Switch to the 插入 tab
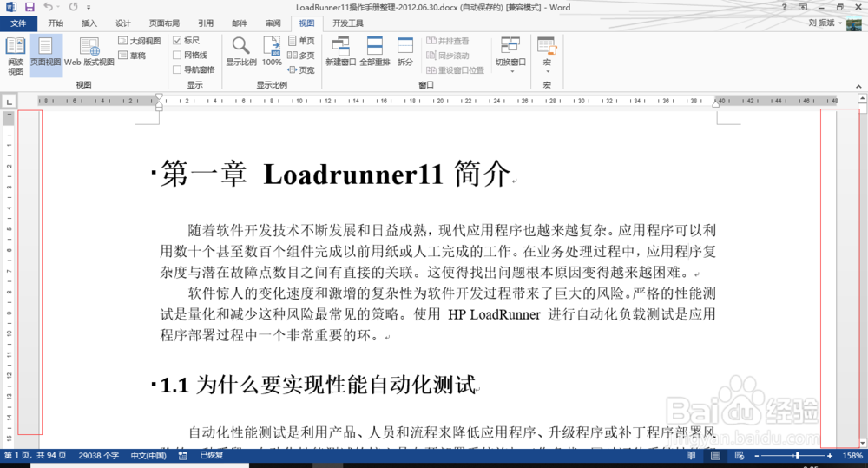This screenshot has height=468, width=868. click(89, 23)
